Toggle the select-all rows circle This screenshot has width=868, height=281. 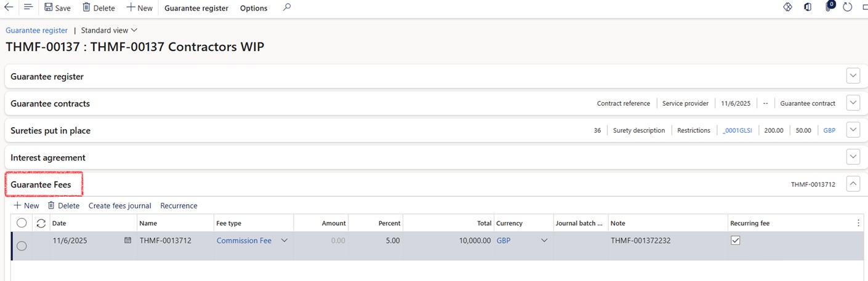[x=22, y=223]
